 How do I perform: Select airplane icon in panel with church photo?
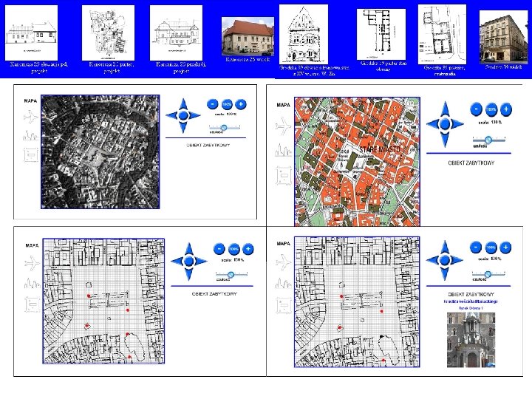point(283,262)
